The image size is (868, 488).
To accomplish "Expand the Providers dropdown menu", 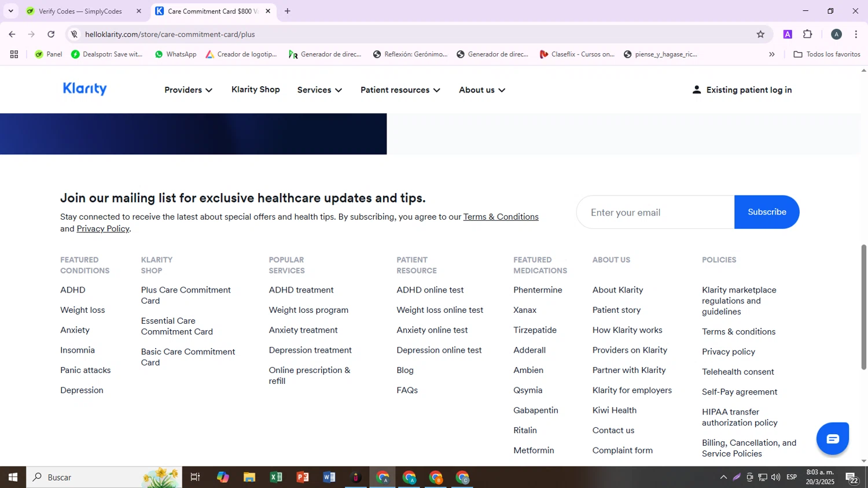I will tap(189, 90).
